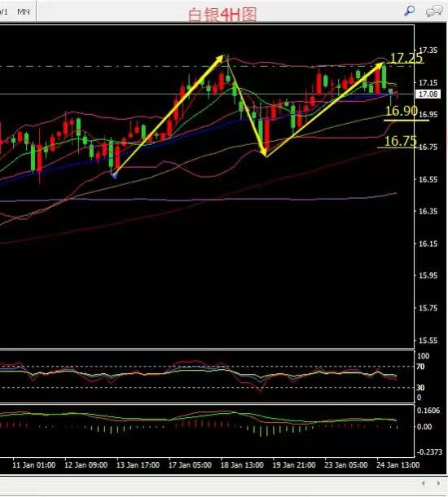This screenshot has width=448, height=497.
Task: Click the 17.35 price scale label
Action: pos(428,51)
